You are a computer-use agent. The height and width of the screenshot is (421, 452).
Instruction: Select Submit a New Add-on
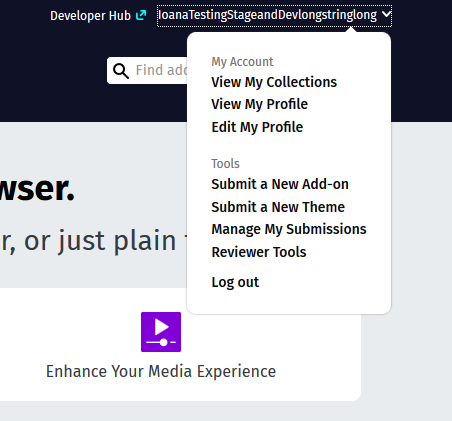tap(280, 184)
